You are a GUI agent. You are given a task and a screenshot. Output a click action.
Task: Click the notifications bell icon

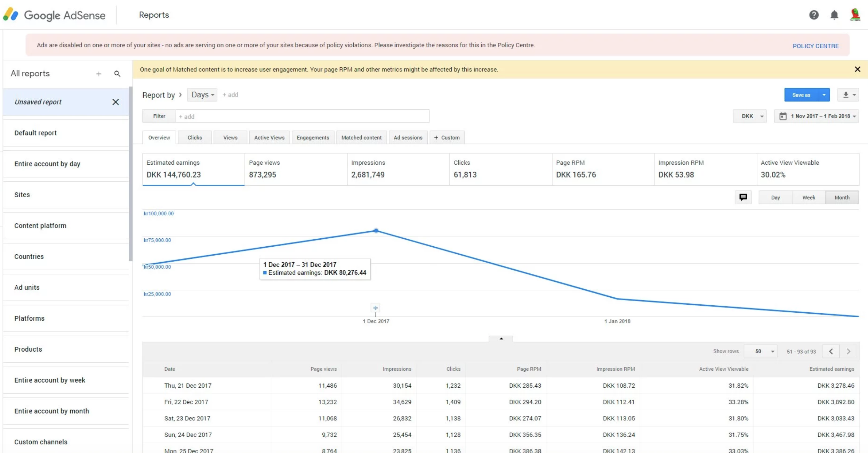pos(834,15)
